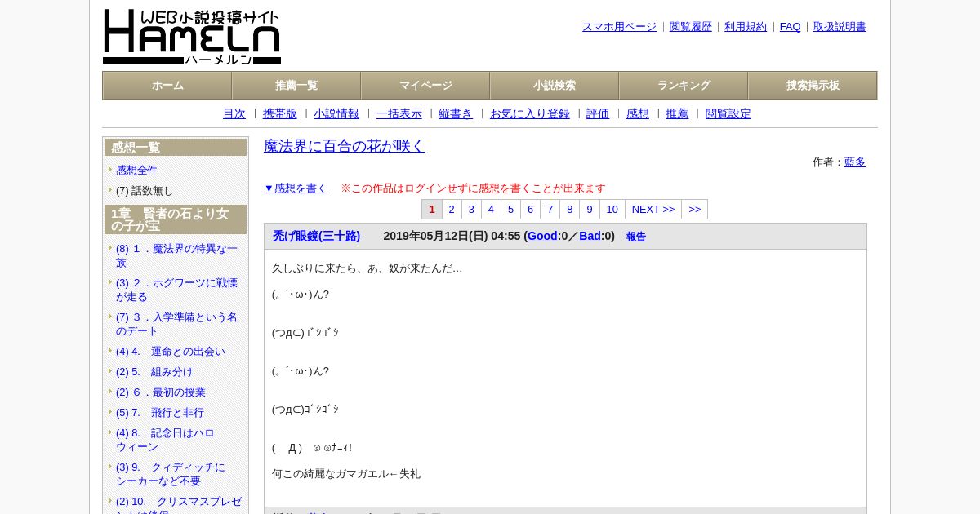Open 評価 in the sub-menu
This screenshot has height=514, width=980.
(598, 114)
